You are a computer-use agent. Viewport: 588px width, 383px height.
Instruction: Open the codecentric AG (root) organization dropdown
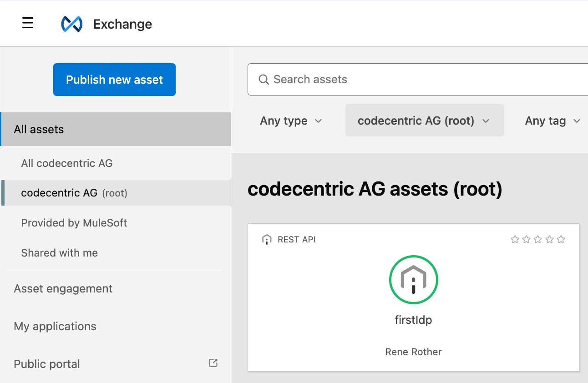(x=424, y=121)
